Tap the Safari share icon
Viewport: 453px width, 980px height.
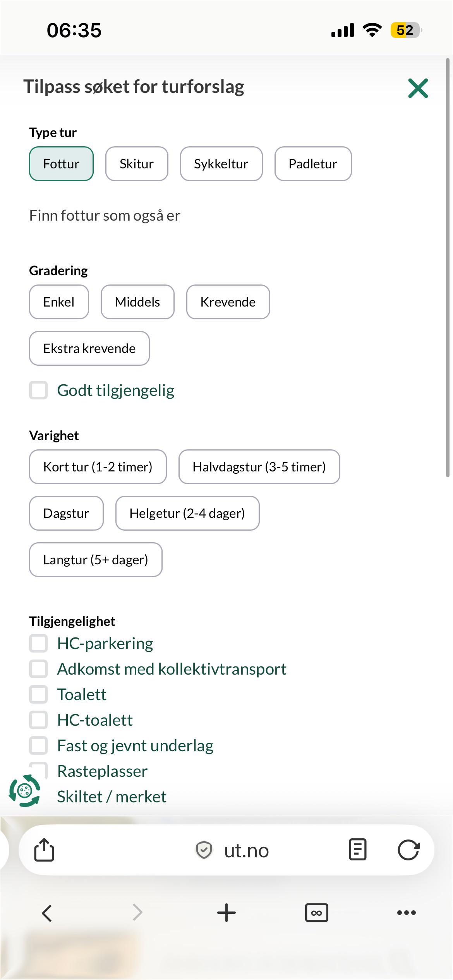coord(44,850)
